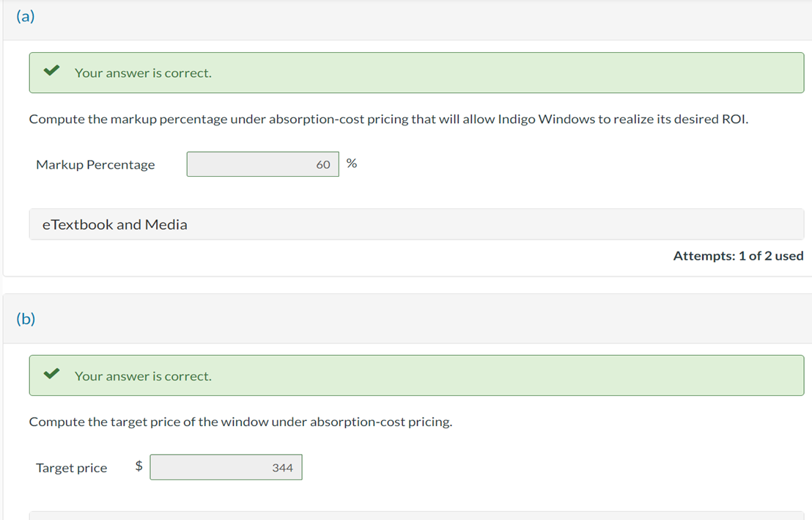Screen dimensions: 812x520
Task: Click the Target price field label
Action: [x=71, y=467]
